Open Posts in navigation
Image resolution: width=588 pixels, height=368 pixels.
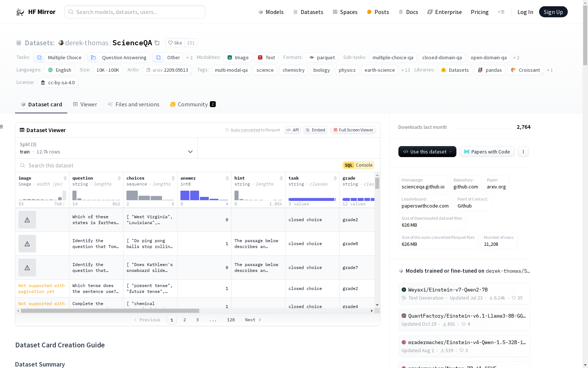(x=378, y=12)
